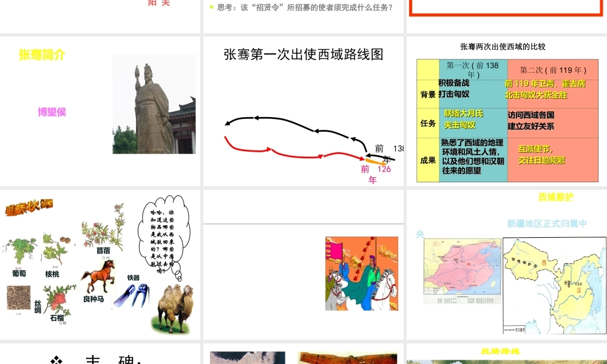Click the 成果 row label
Screen dimensions: 607x364
tap(428, 161)
